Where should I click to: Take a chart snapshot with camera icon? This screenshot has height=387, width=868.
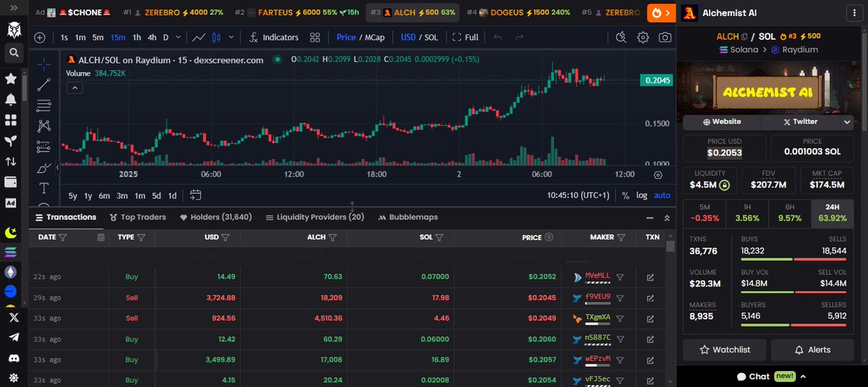665,37
